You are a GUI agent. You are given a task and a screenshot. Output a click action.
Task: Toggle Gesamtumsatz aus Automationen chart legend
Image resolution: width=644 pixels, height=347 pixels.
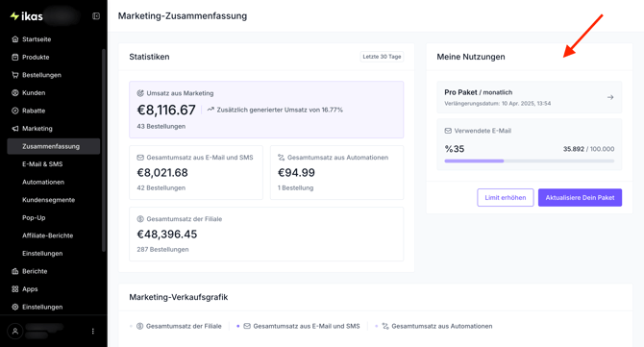pos(433,326)
